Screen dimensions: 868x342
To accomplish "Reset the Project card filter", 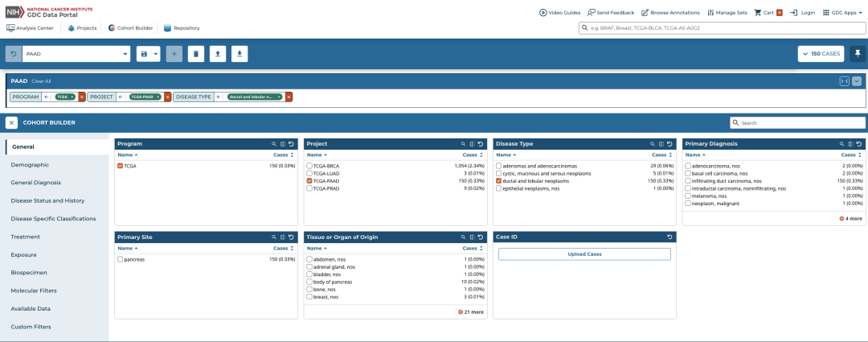I will [x=481, y=143].
